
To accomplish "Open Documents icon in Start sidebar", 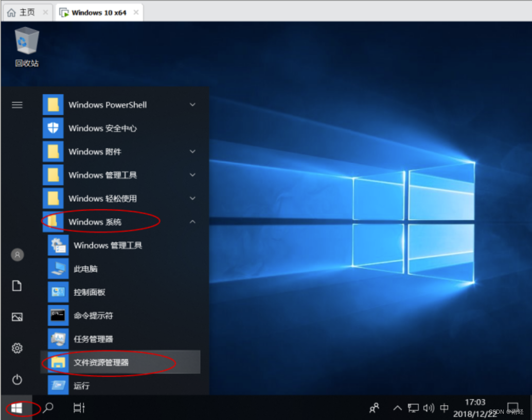I will pos(17,286).
